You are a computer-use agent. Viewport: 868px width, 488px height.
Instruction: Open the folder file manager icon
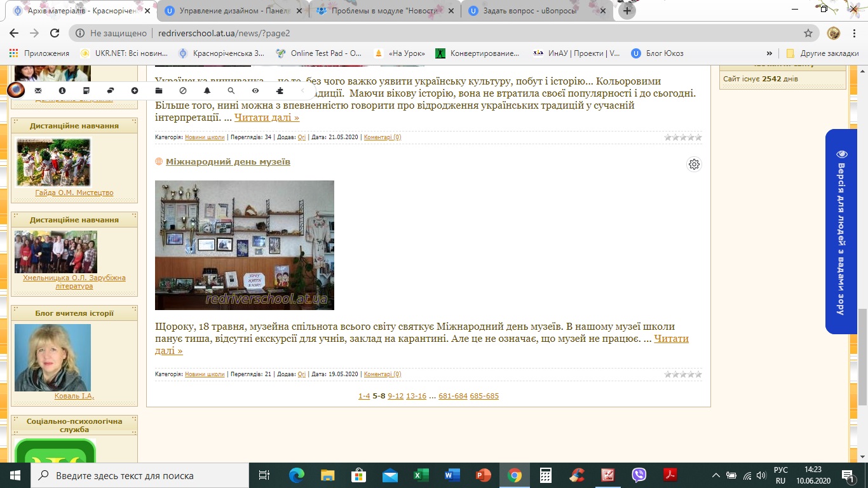159,91
